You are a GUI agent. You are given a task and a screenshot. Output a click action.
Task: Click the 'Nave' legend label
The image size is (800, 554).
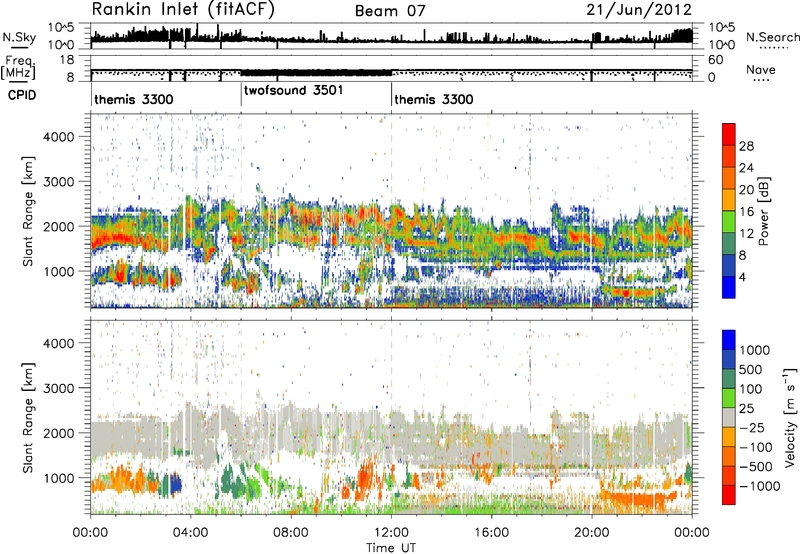(x=761, y=70)
